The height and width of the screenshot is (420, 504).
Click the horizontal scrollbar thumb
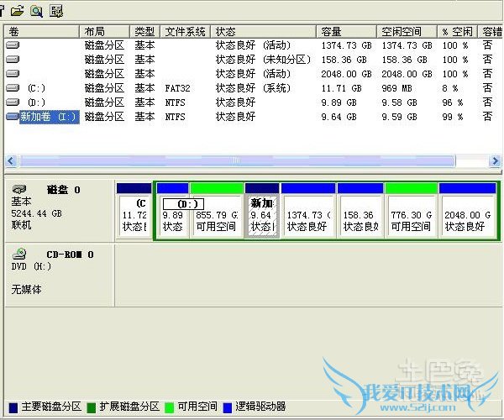[x=237, y=160]
